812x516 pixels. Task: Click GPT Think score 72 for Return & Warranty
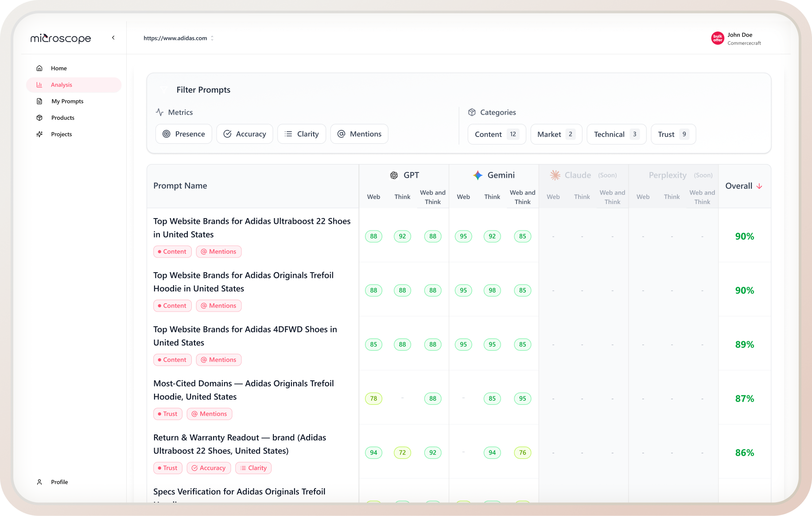pyautogui.click(x=402, y=453)
